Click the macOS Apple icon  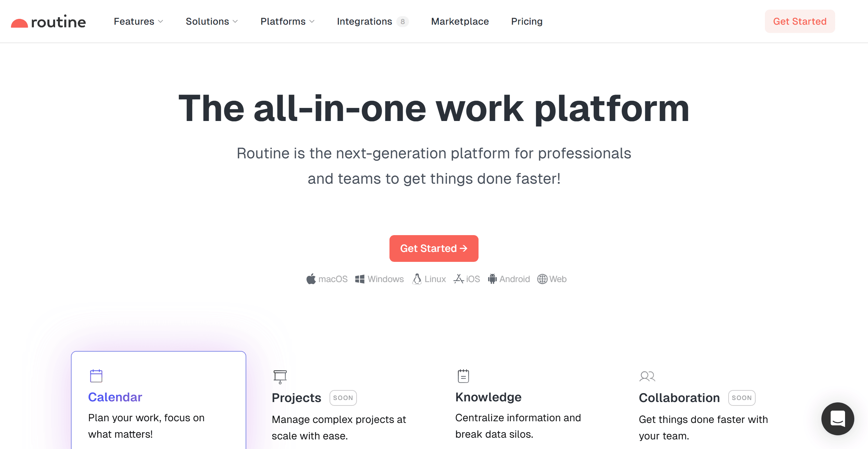[311, 279]
